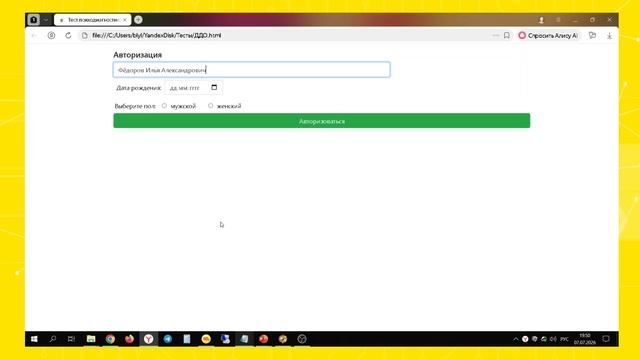This screenshot has height=360, width=640.
Task: Launch Google Chrome from taskbar
Action: tap(110, 339)
